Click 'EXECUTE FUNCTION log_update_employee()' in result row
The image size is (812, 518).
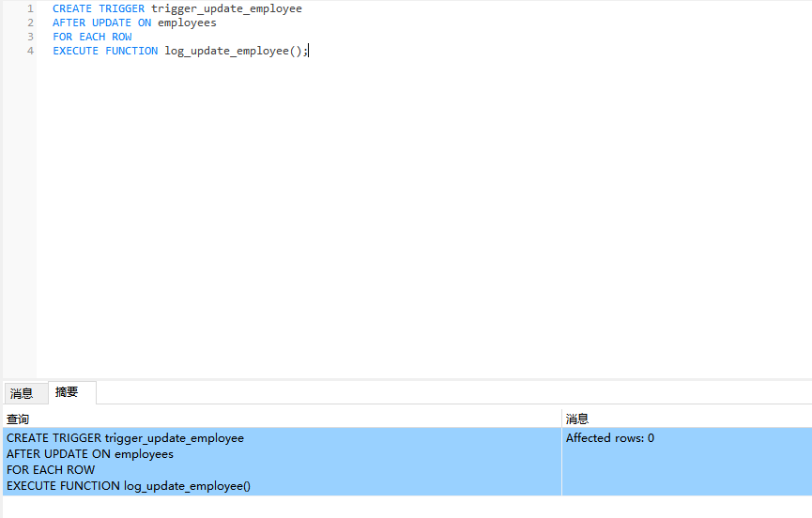[129, 486]
